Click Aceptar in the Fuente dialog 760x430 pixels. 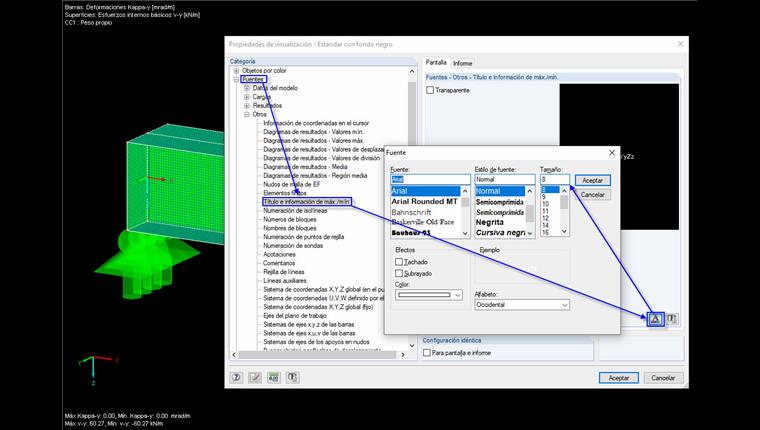click(x=592, y=180)
